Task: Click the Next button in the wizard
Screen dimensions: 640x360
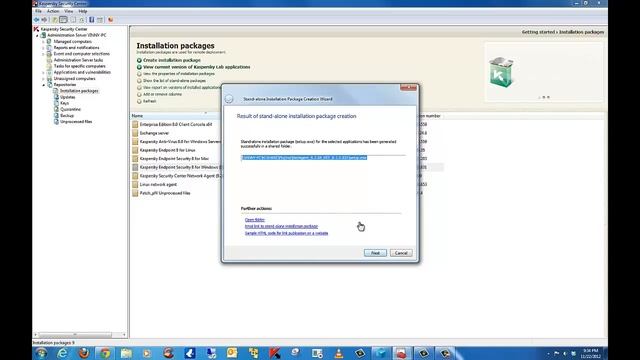Action: (x=375, y=253)
